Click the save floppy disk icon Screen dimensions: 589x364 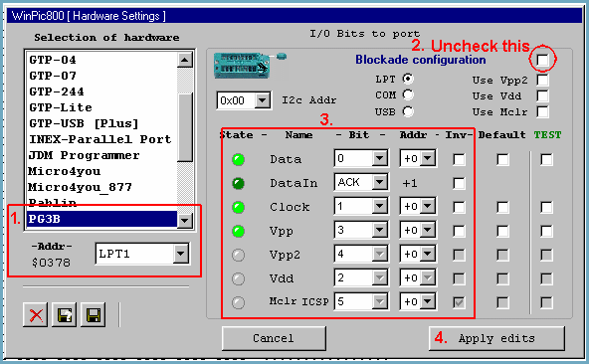click(94, 315)
